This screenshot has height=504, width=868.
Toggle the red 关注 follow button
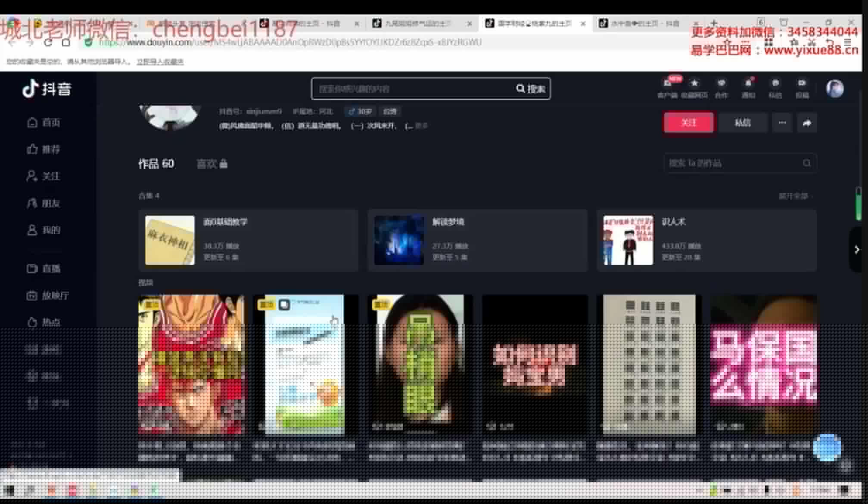(688, 123)
